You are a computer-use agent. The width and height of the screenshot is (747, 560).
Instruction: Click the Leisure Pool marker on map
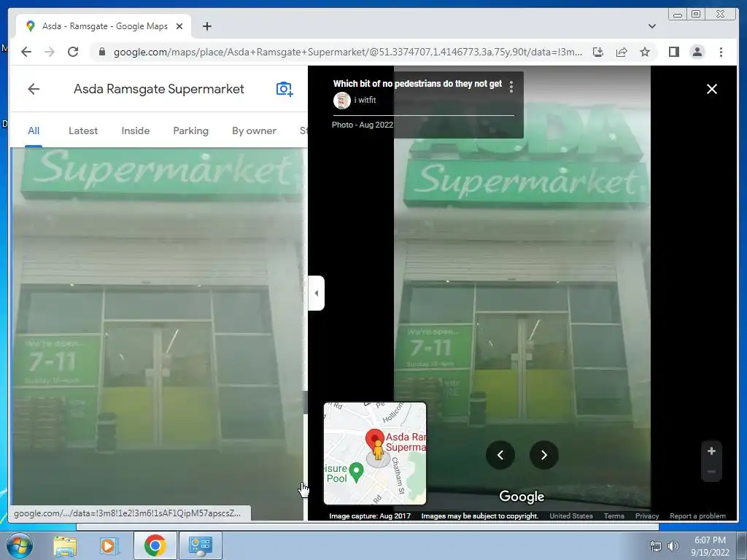tap(356, 472)
